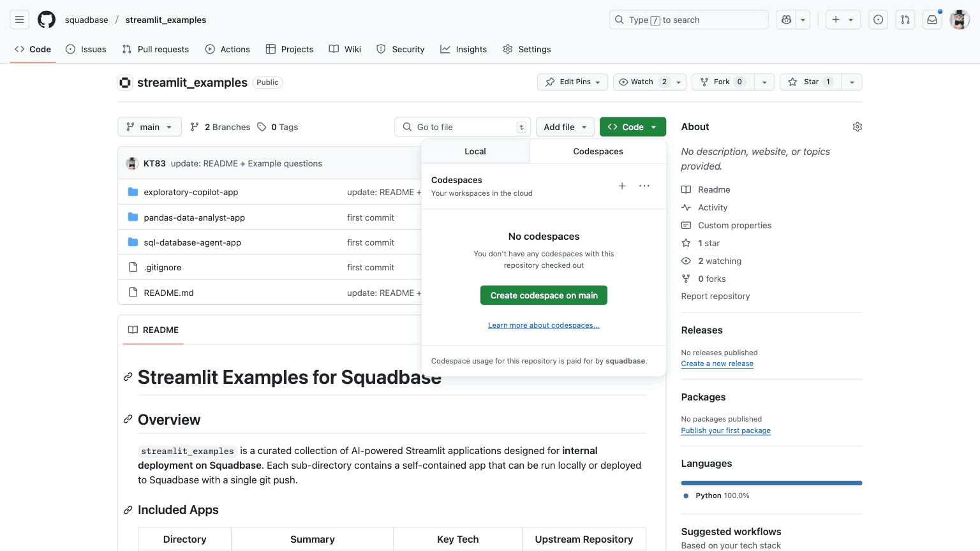
Task: Switch to the Local tab in the Code popover
Action: (x=475, y=151)
